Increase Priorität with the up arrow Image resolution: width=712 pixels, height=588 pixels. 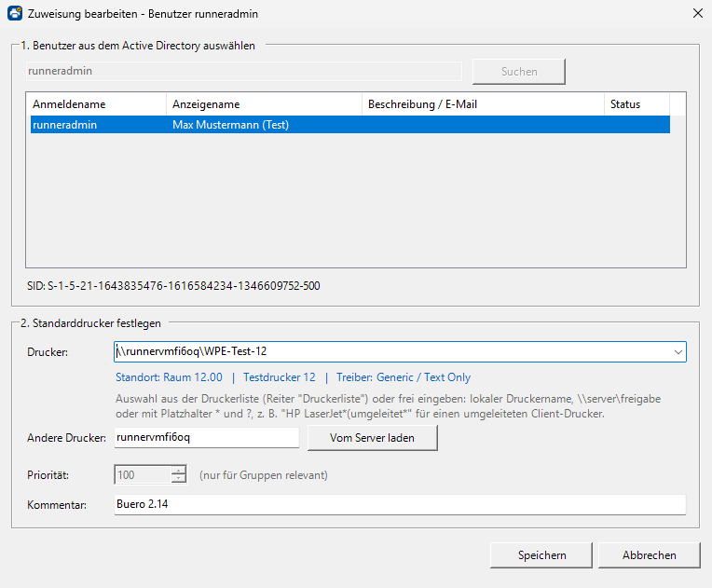click(179, 471)
